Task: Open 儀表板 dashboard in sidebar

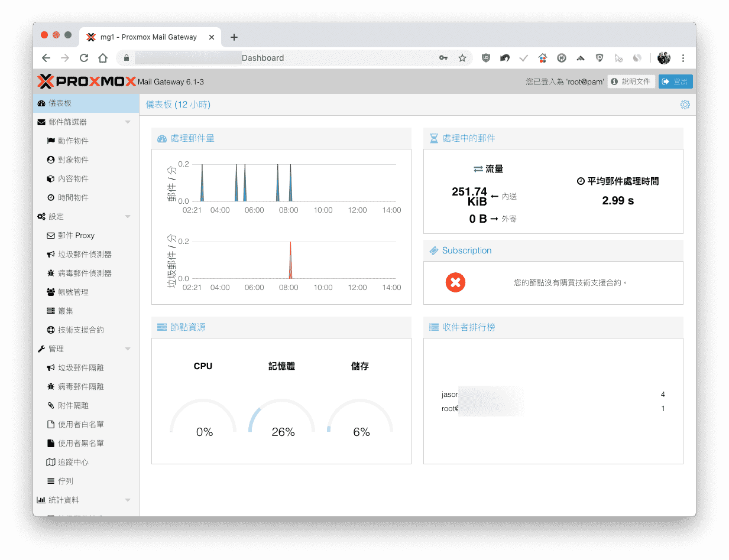Action: click(x=86, y=103)
